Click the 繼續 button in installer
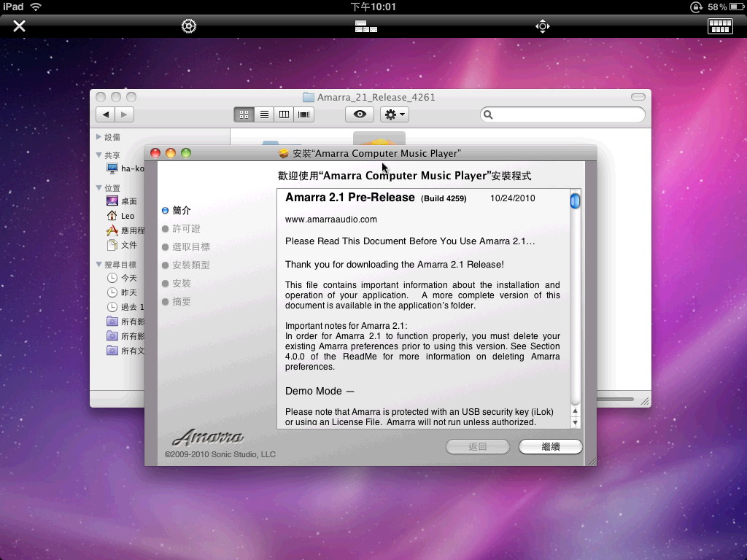747x560 pixels. (550, 447)
